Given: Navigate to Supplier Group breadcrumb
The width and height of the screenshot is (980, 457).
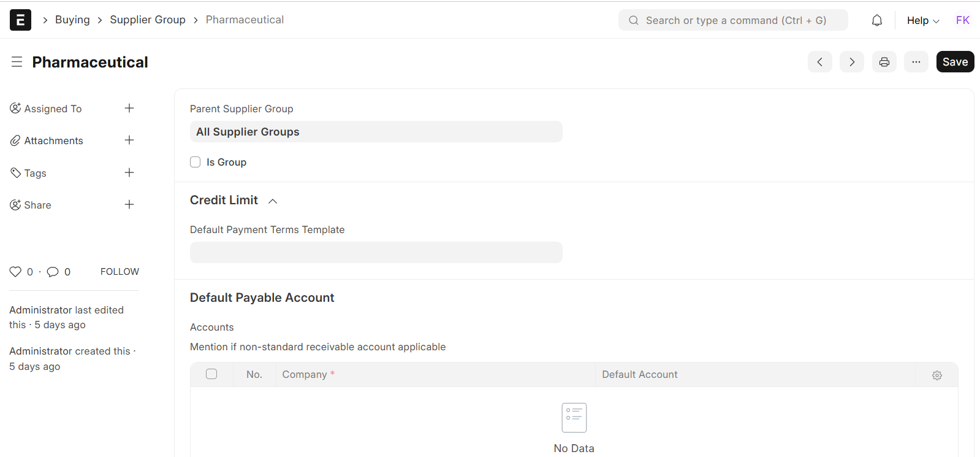Looking at the screenshot, I should (148, 20).
